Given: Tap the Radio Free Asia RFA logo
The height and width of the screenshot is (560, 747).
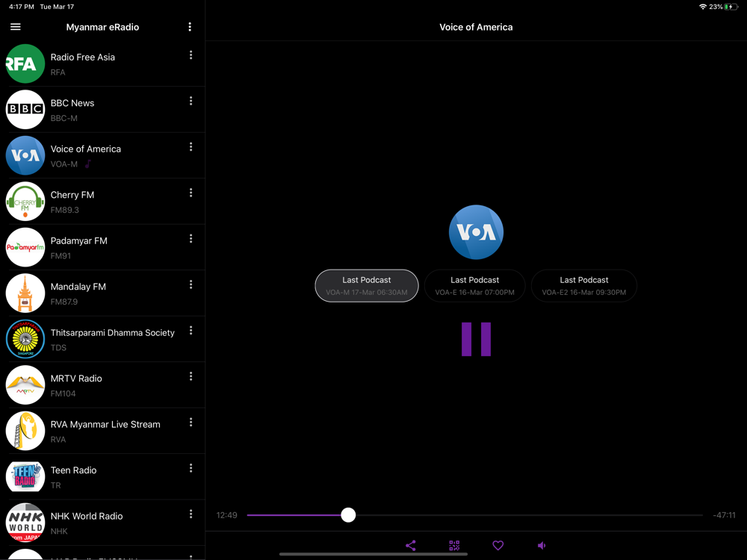Looking at the screenshot, I should (25, 63).
